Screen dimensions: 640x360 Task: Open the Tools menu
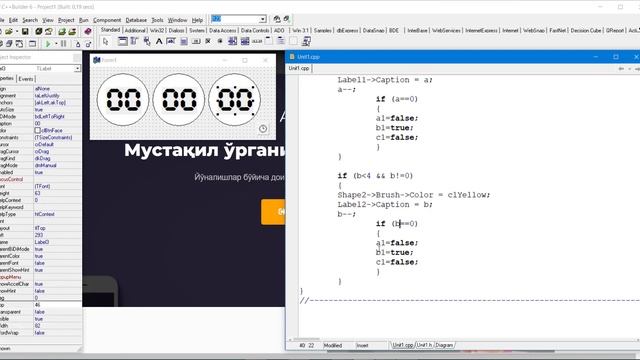coord(157,20)
